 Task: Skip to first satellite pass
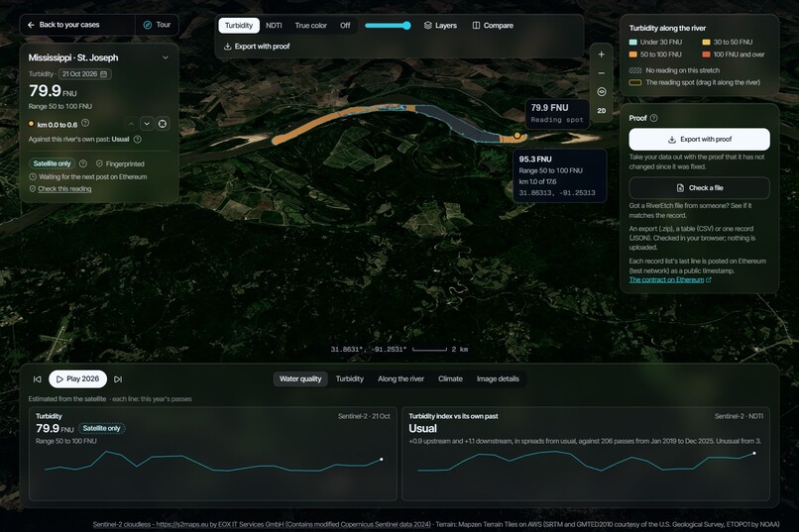[x=38, y=379]
